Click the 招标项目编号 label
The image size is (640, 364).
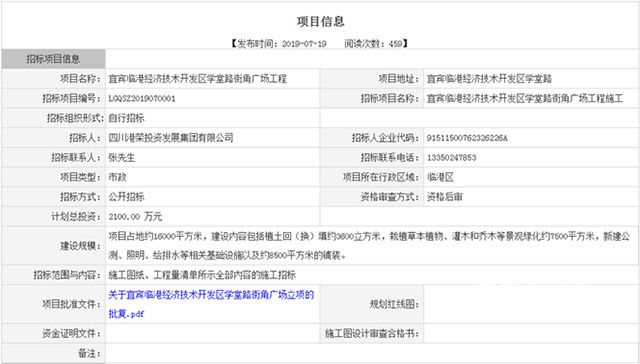click(71, 98)
